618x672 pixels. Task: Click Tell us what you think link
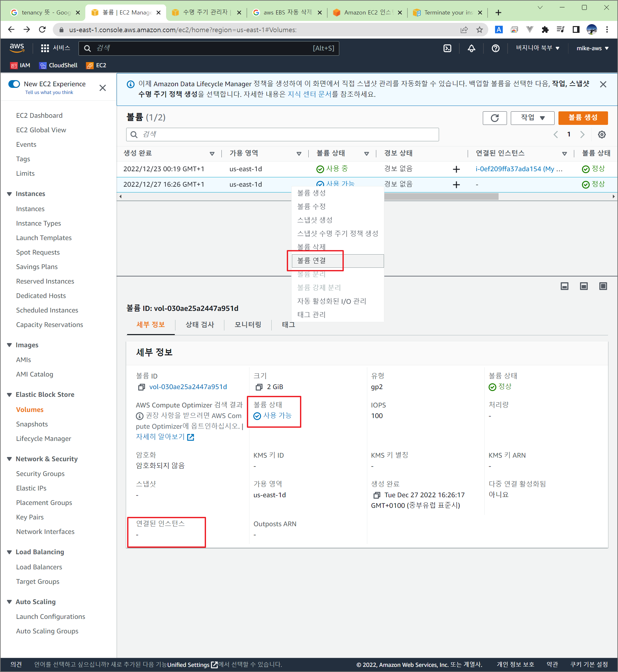(x=49, y=93)
